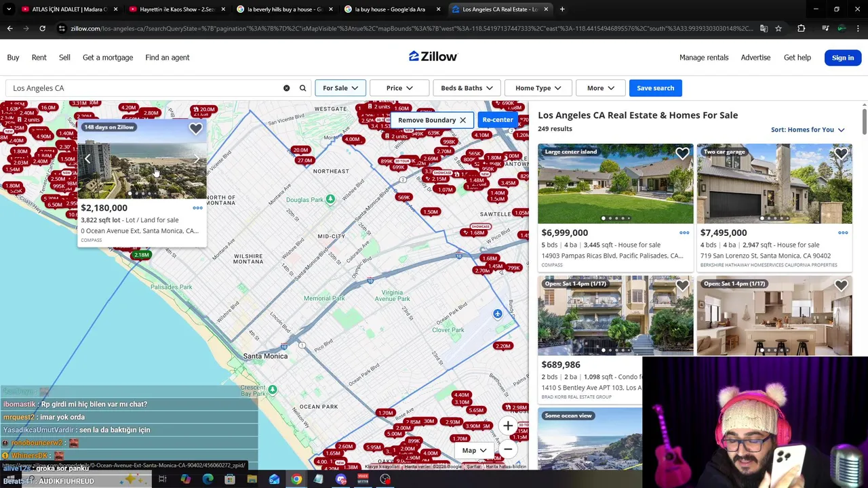Open the Map type selector
The width and height of the screenshot is (868, 488).
[x=474, y=450]
